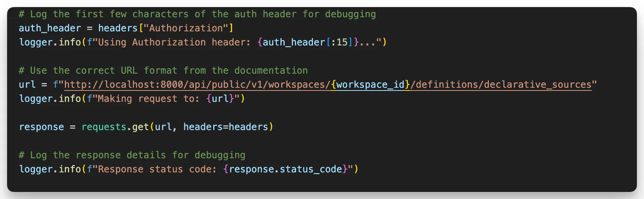The height and width of the screenshot is (199, 644).
Task: Click the headers=headers argument
Action: 226,127
